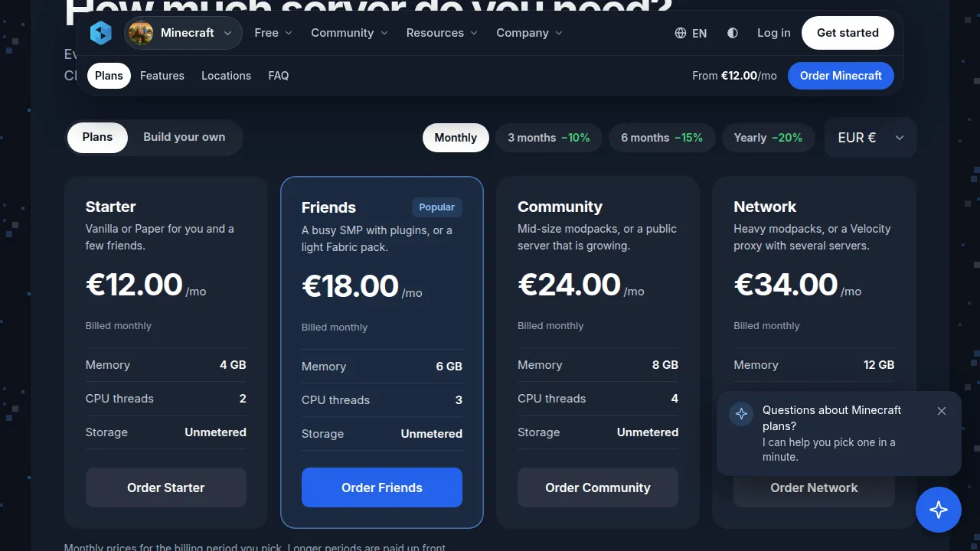Expand the Free menu
The width and height of the screenshot is (980, 551).
(x=273, y=33)
